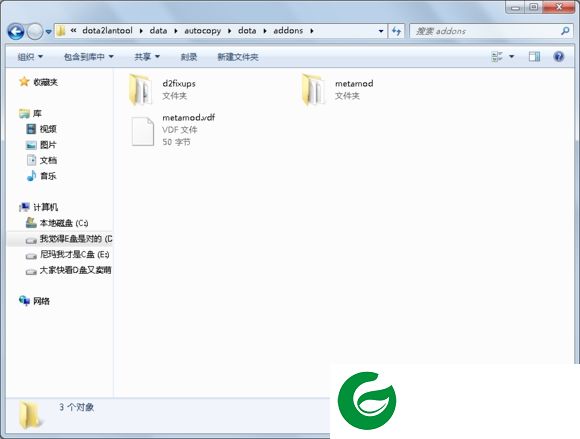Click the details pane folder icon
The height and width of the screenshot is (439, 580).
click(30, 415)
